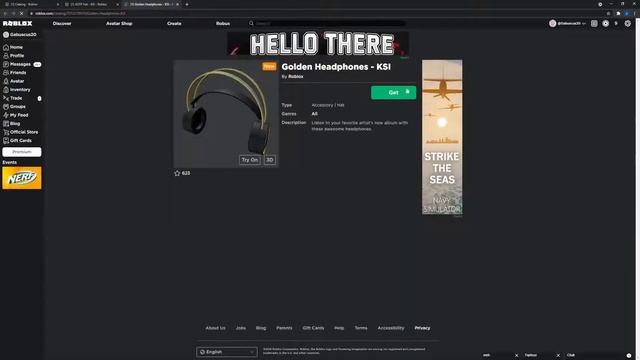Viewport: 640px width, 360px height.
Task: Click the Roblox creator link
Action: tap(296, 77)
